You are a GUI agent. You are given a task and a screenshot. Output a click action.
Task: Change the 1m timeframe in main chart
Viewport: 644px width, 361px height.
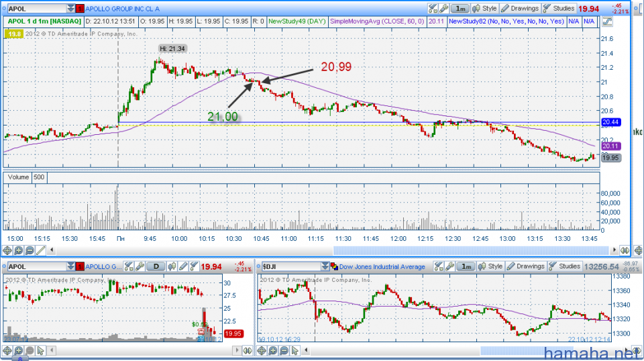click(x=460, y=8)
